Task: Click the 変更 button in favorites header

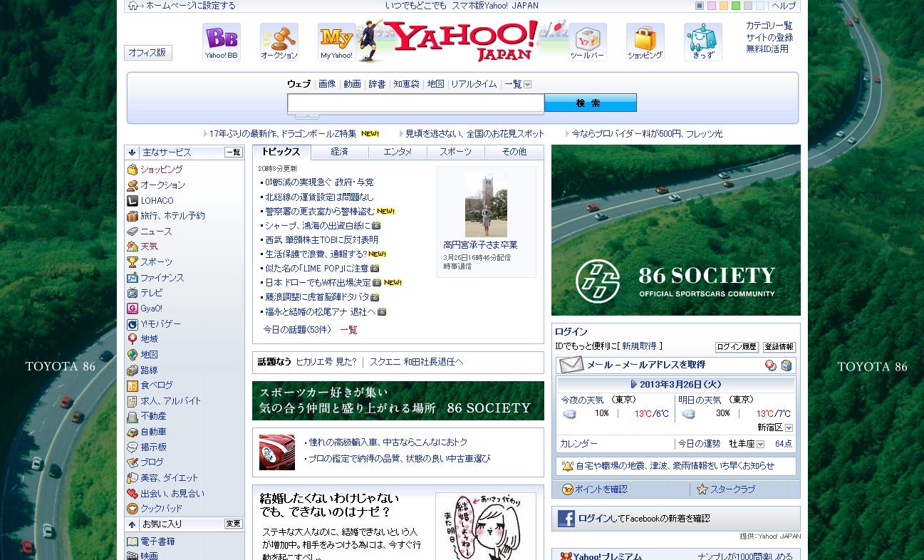Action: 233,524
